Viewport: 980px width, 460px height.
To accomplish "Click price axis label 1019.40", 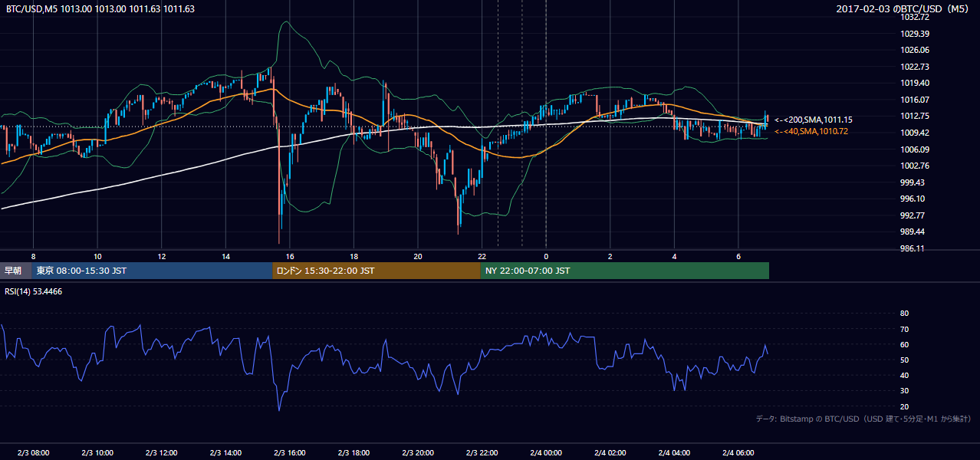I will pos(915,83).
